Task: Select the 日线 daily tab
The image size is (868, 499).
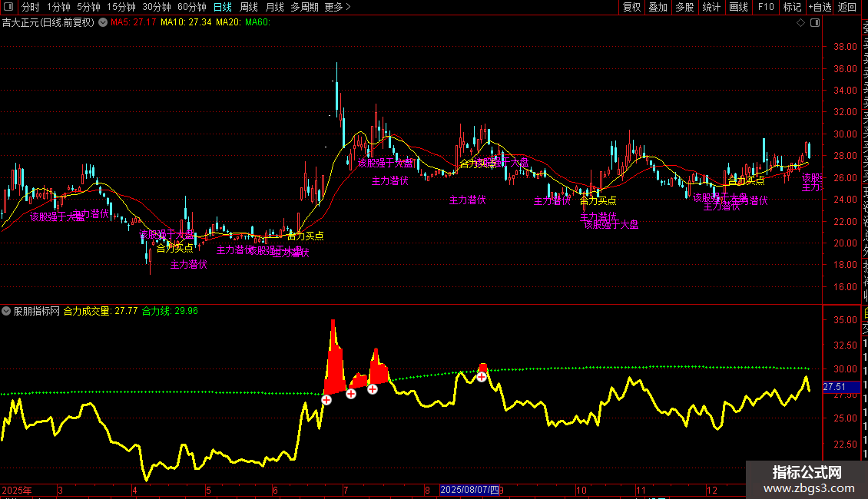Action: [x=223, y=7]
